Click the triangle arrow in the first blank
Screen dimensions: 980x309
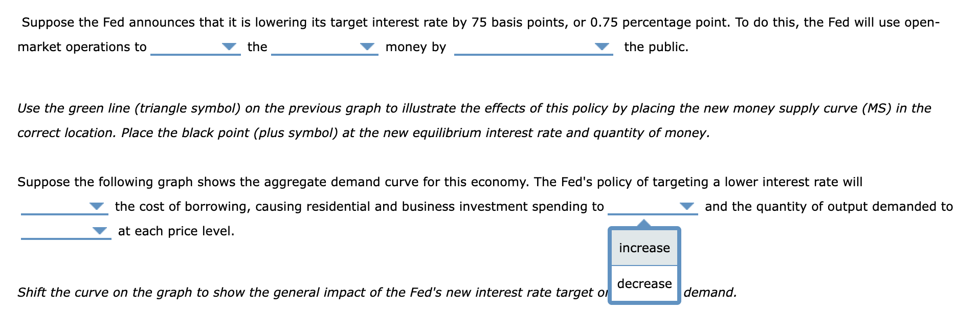pyautogui.click(x=229, y=47)
